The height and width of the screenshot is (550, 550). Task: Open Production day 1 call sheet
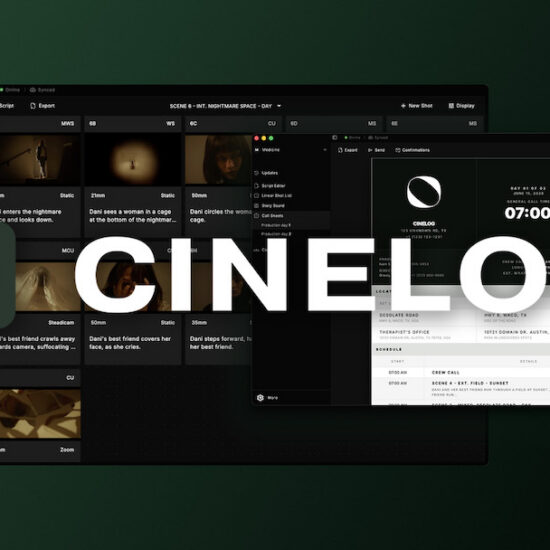pyautogui.click(x=276, y=225)
